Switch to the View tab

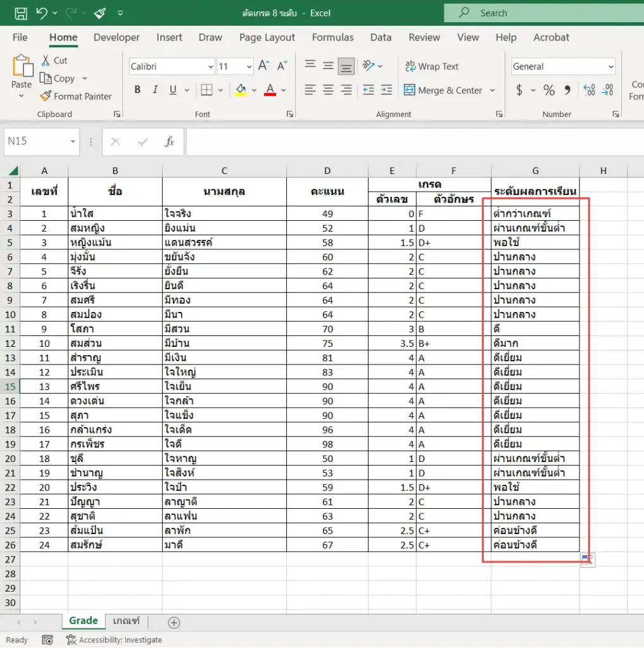(468, 37)
